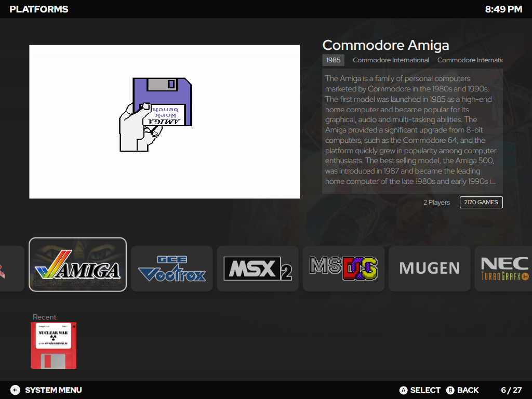This screenshot has height=399, width=532.
Task: Click the A button Select icon
Action: tap(403, 390)
